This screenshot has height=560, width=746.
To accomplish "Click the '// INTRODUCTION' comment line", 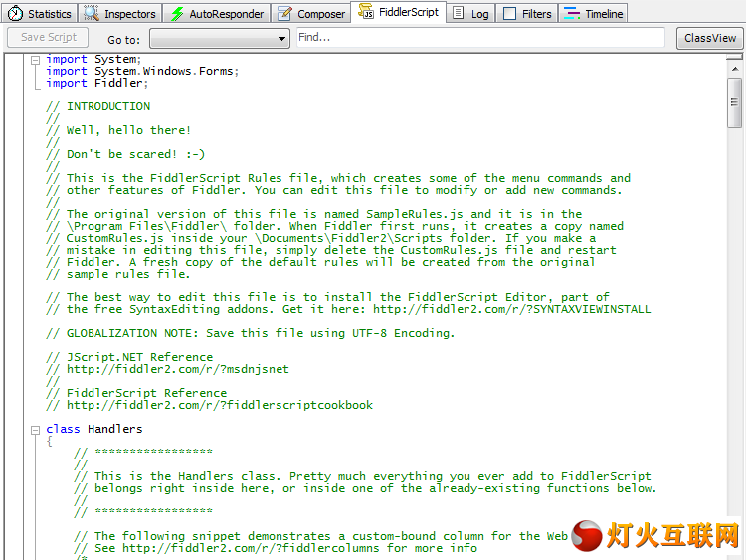I will (x=98, y=106).
